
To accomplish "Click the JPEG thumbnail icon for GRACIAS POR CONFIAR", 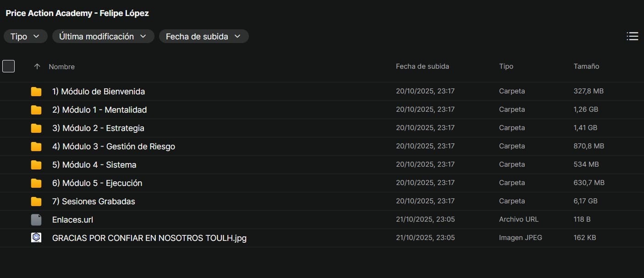I will click(36, 238).
